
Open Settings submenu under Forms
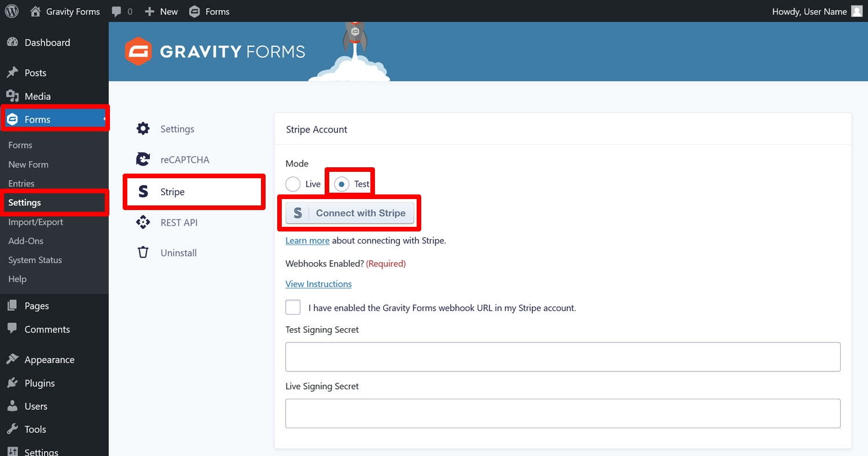(24, 203)
